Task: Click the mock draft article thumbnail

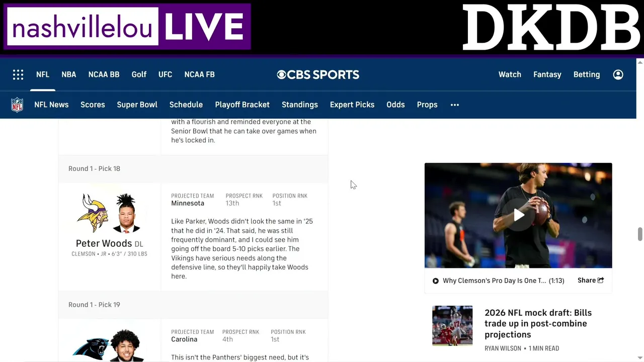Action: click(452, 326)
